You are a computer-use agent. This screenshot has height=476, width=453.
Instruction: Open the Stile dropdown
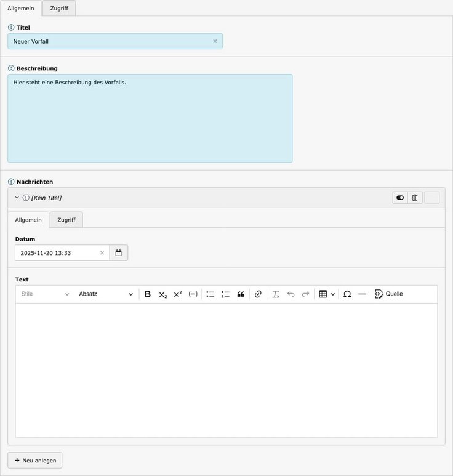pyautogui.click(x=45, y=294)
